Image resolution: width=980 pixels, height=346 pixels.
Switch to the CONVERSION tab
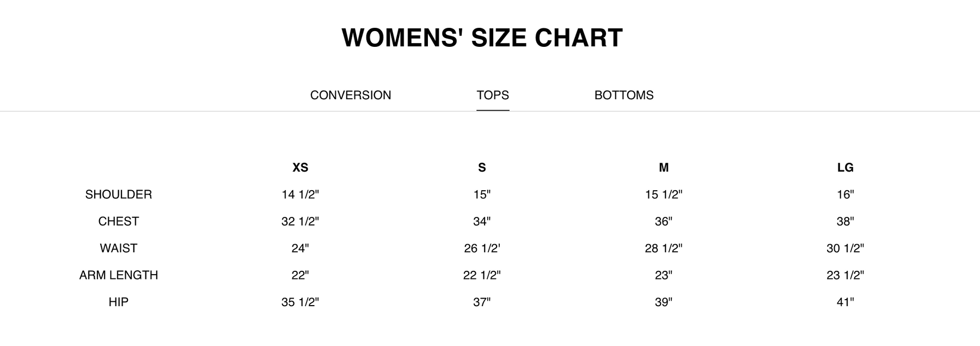[351, 95]
